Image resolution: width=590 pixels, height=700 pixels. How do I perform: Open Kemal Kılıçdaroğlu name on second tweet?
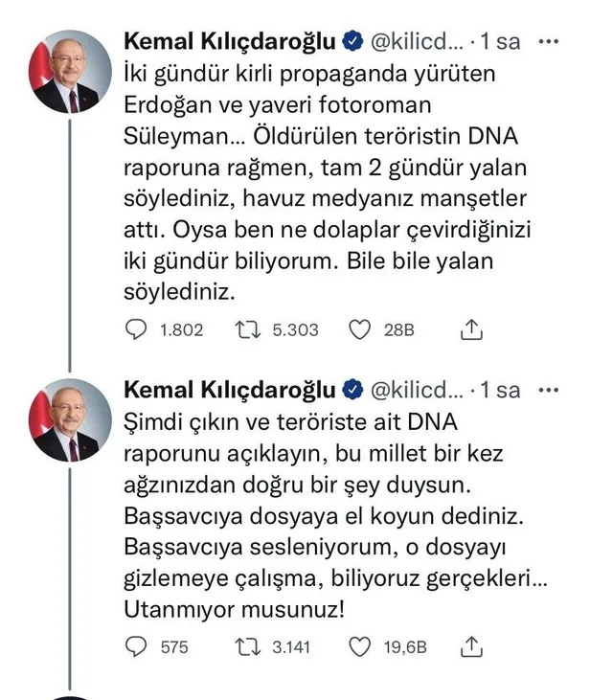pos(230,390)
